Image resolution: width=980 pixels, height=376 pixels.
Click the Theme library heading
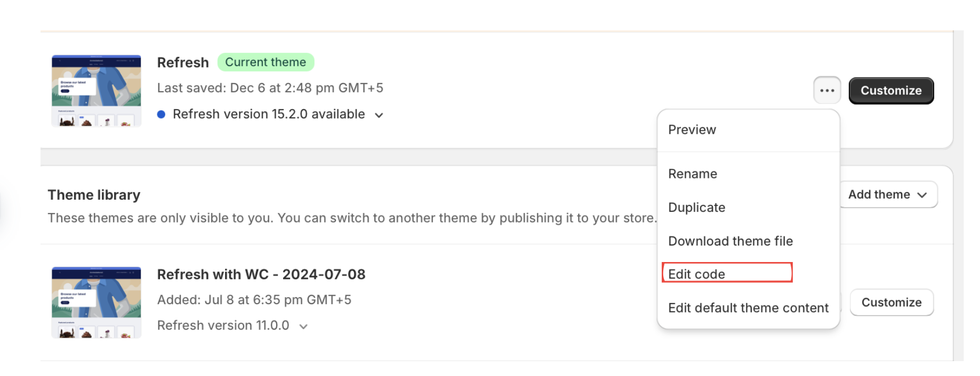pos(94,195)
